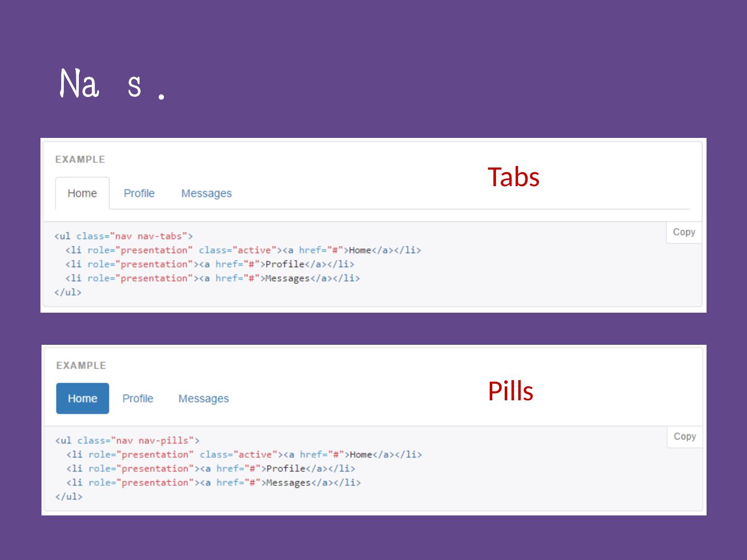Copy the nav-tabs code snippet

[x=683, y=232]
